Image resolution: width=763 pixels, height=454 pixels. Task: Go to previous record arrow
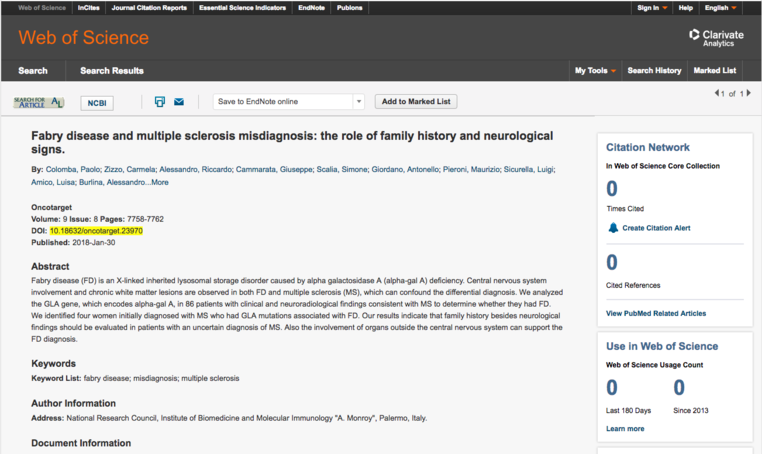tap(716, 93)
